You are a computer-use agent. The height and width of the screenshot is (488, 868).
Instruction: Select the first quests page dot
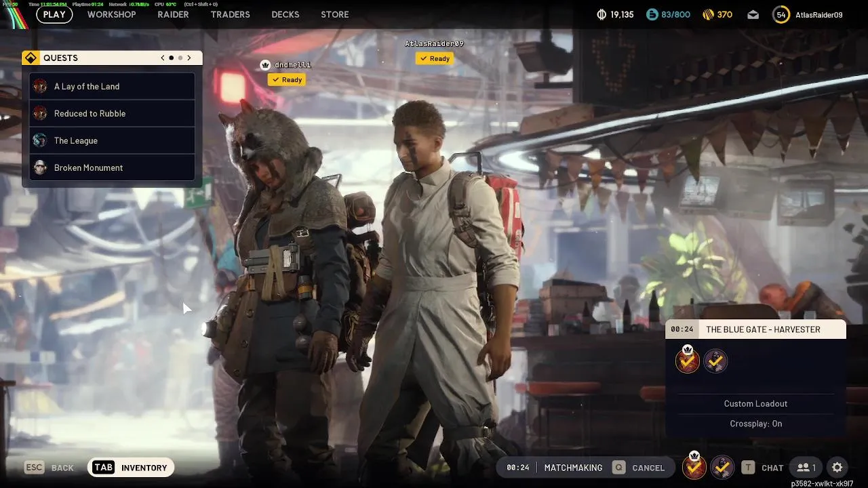171,58
